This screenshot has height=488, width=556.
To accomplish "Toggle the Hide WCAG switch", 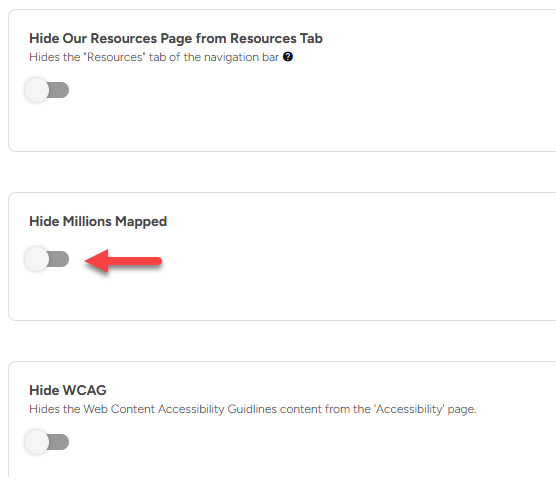I will 47,442.
